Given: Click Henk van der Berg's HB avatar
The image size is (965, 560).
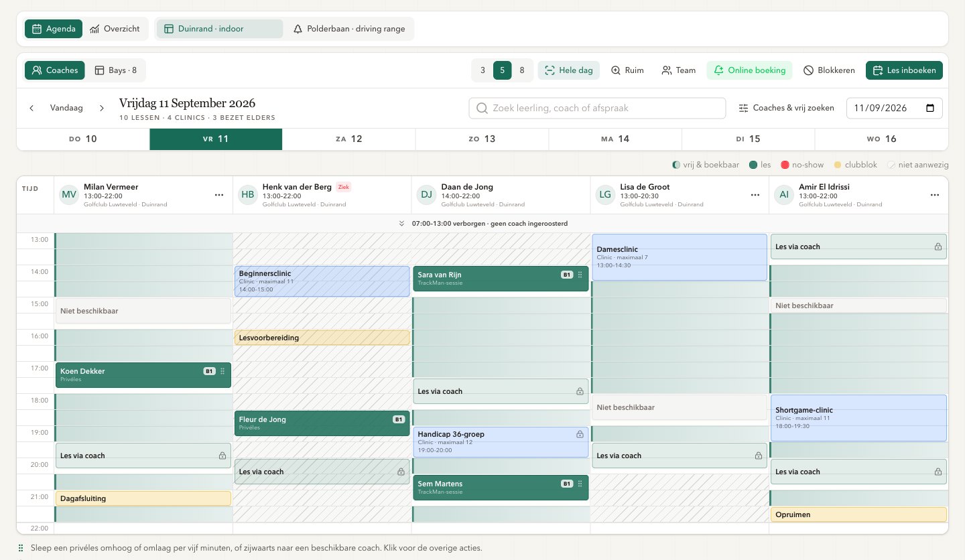Looking at the screenshot, I should [248, 195].
